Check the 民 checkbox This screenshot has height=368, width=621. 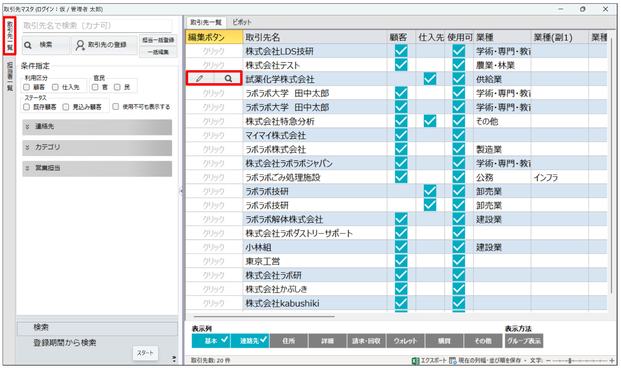point(117,87)
